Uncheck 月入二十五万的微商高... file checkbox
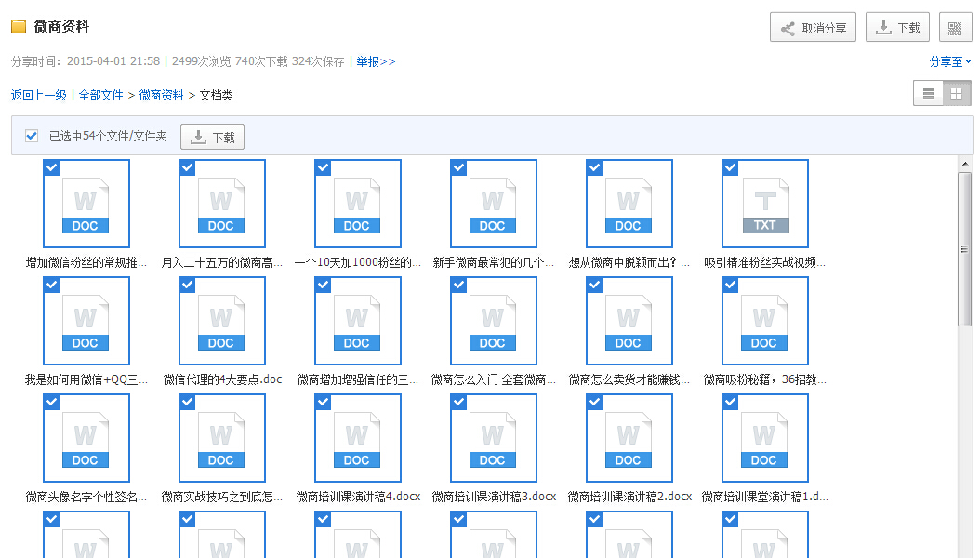 pos(188,167)
